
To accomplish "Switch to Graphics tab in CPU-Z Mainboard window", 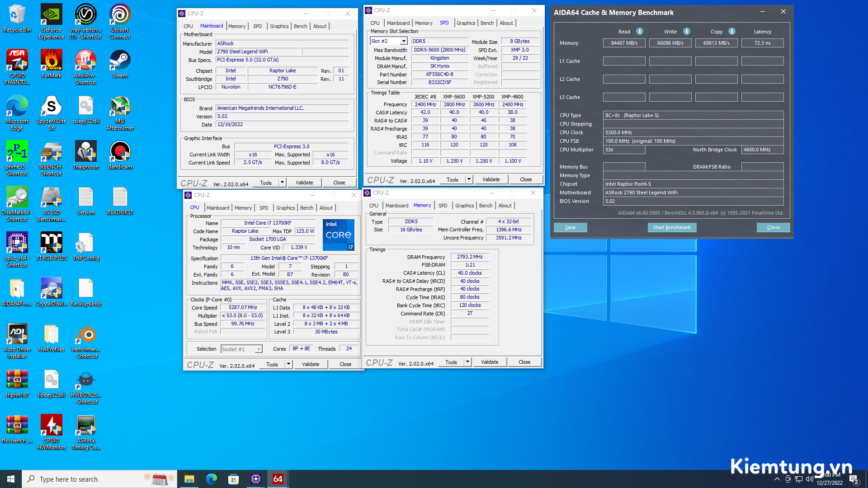I will [279, 26].
